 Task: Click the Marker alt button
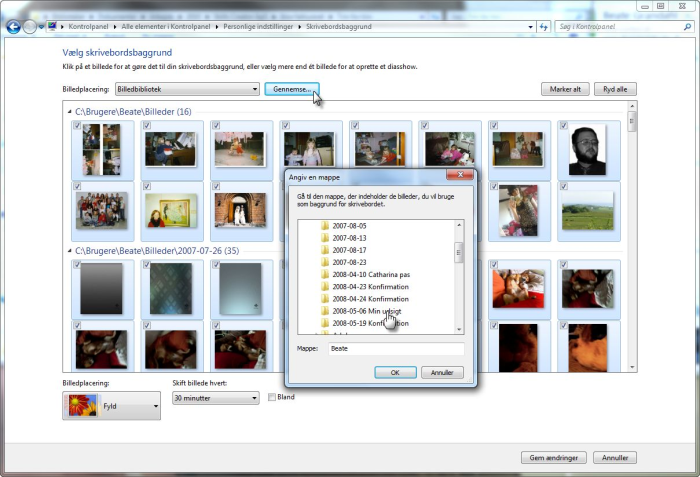(562, 89)
